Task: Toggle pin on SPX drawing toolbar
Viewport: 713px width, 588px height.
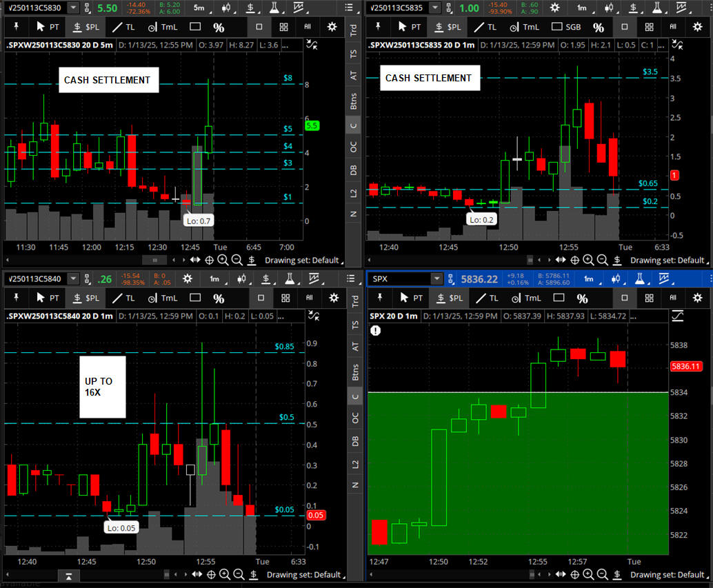Action: click(380, 298)
